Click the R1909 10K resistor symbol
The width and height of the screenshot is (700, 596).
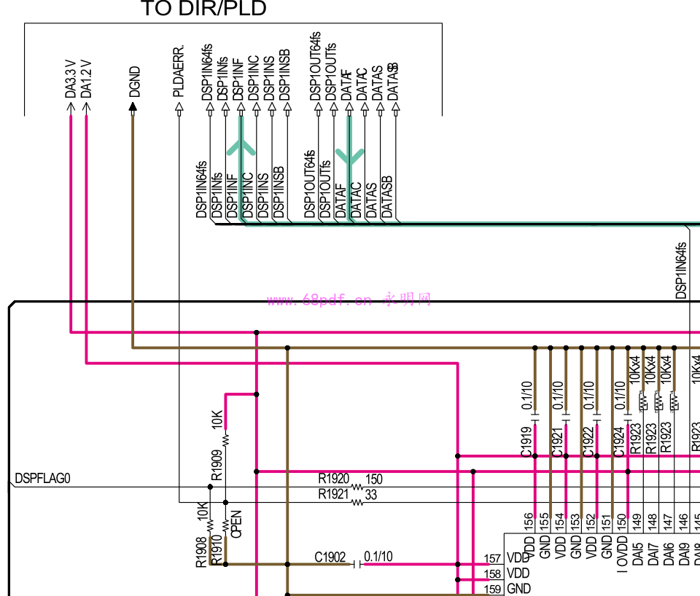tap(225, 440)
